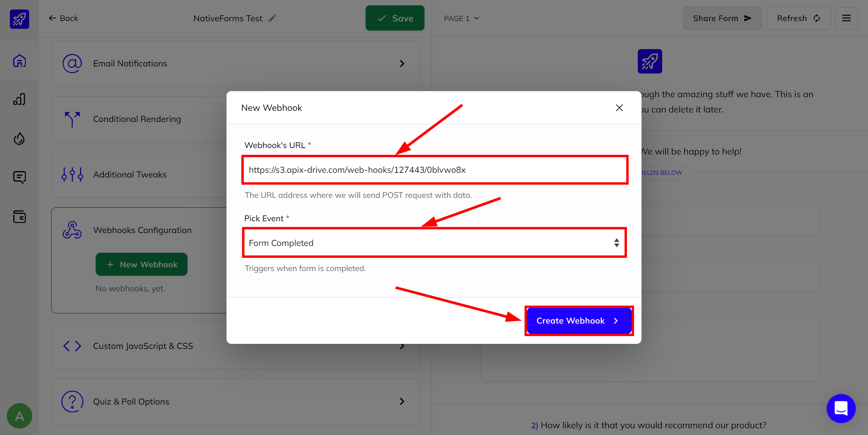Click the NativeForms rocket launcher icon

pos(19,18)
